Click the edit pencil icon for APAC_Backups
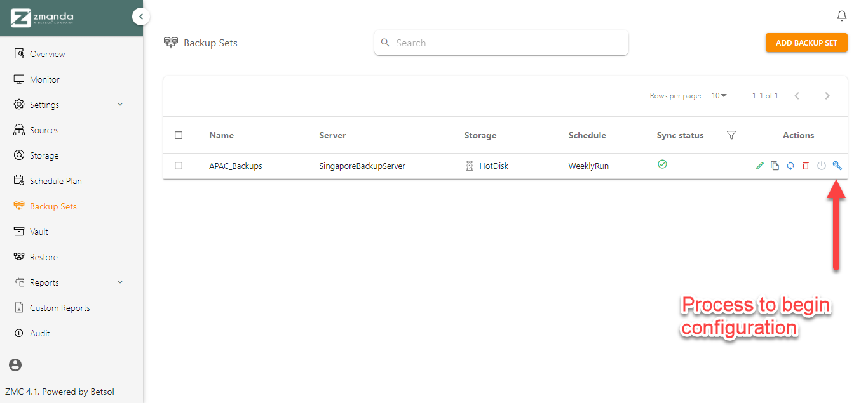The image size is (868, 403). click(x=759, y=166)
